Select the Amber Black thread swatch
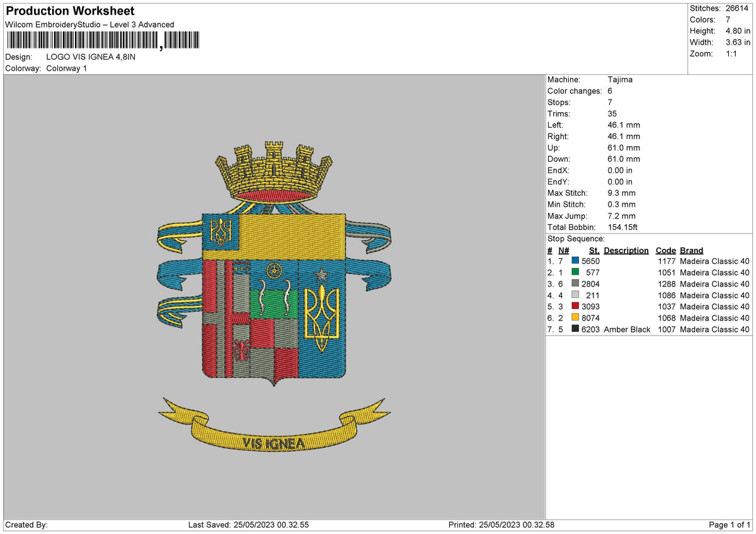 click(574, 329)
